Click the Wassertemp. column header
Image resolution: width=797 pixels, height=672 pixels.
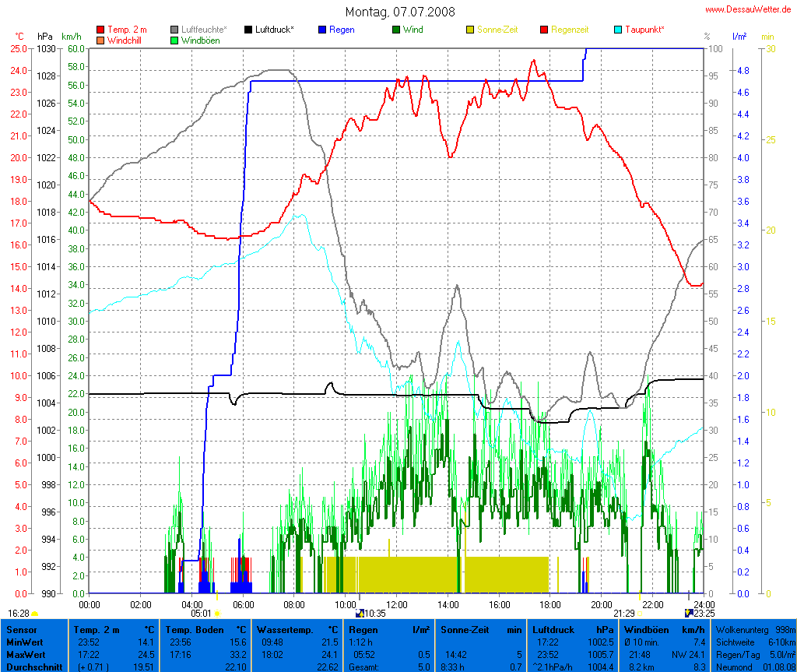[x=297, y=629]
